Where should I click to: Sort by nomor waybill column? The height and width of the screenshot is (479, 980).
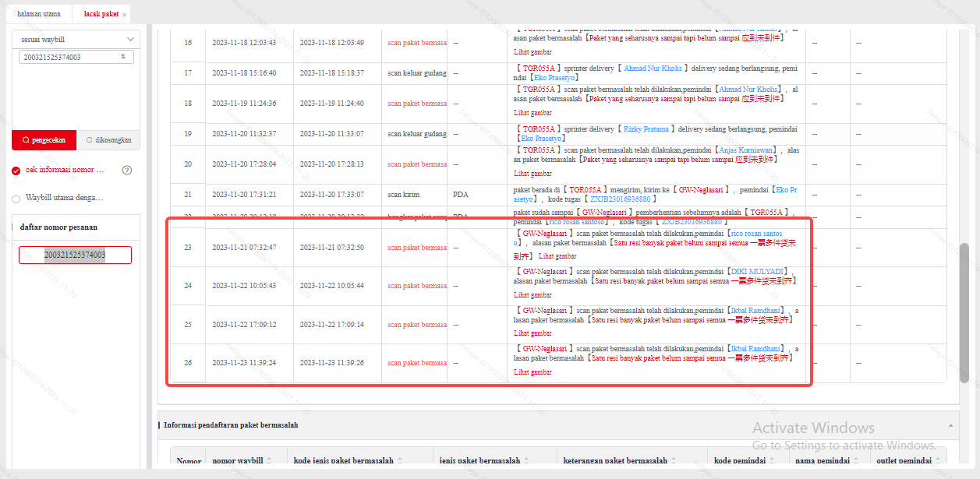coord(269,460)
